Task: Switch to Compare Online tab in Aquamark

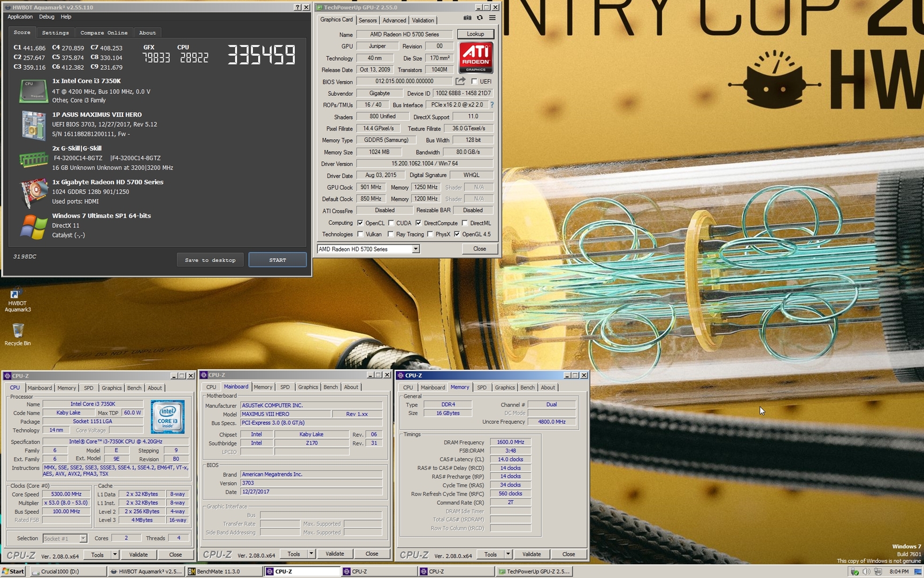Action: point(104,33)
